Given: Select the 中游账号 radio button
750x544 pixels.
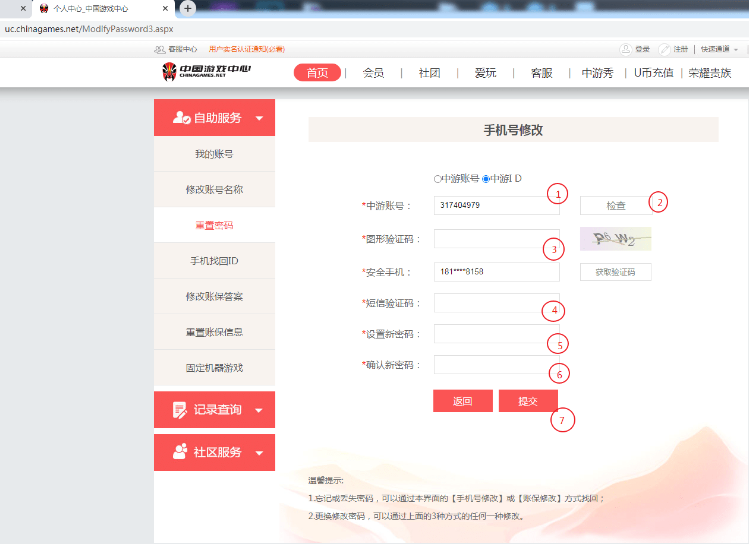Looking at the screenshot, I should click(437, 179).
